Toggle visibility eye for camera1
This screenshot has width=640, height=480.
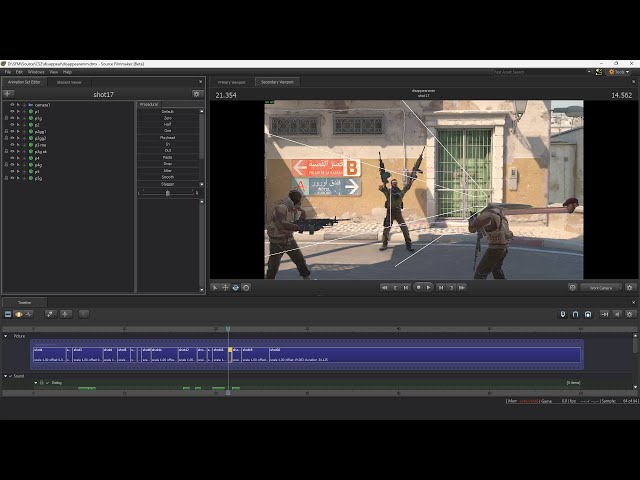pos(12,105)
